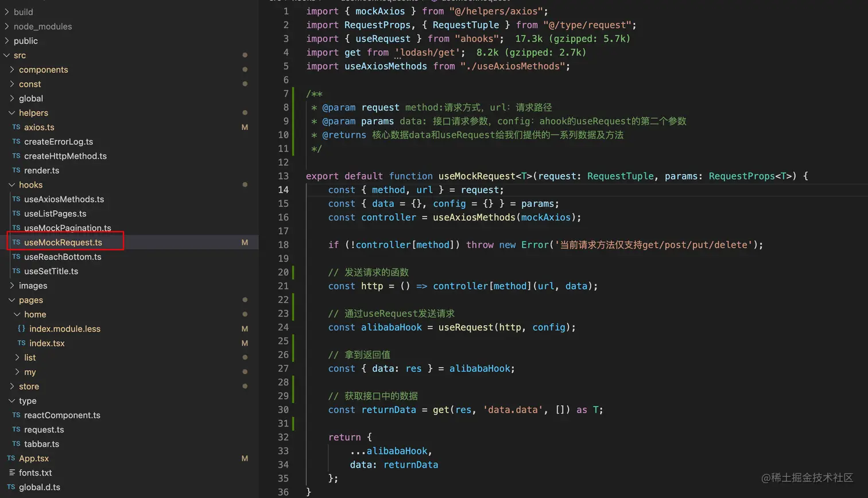868x498 pixels.
Task: Expand the my folder chevron
Action: click(17, 371)
